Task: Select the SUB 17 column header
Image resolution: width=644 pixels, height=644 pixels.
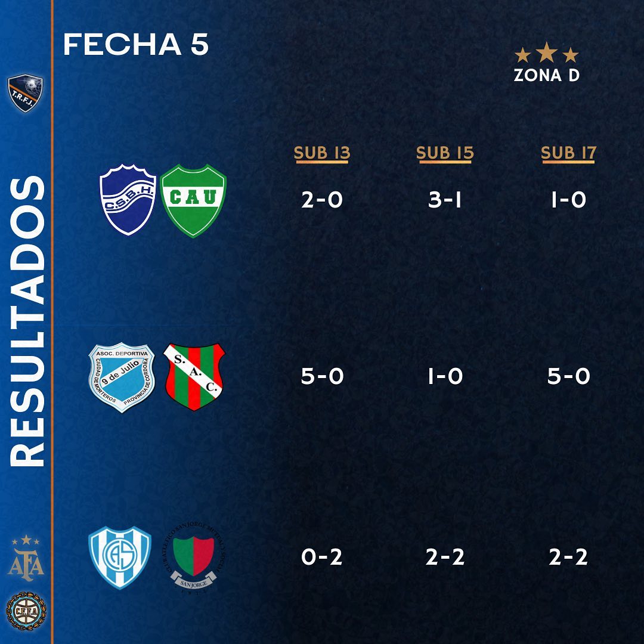Action: point(568,153)
